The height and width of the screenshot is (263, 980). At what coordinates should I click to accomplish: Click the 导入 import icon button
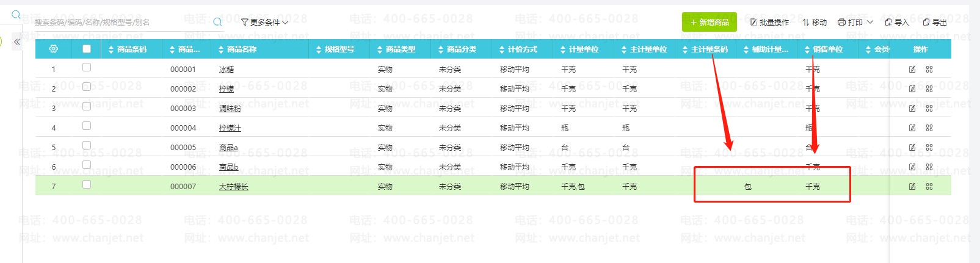click(x=896, y=22)
